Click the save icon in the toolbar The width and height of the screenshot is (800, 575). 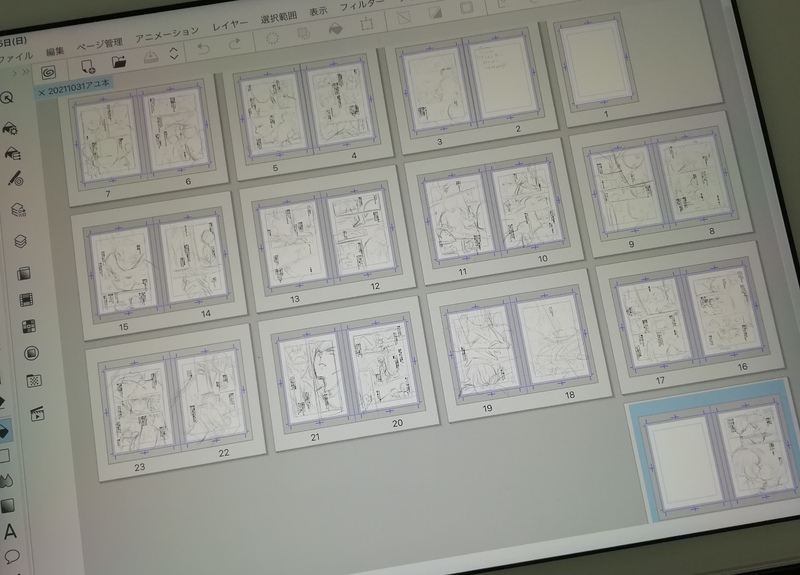(x=150, y=57)
